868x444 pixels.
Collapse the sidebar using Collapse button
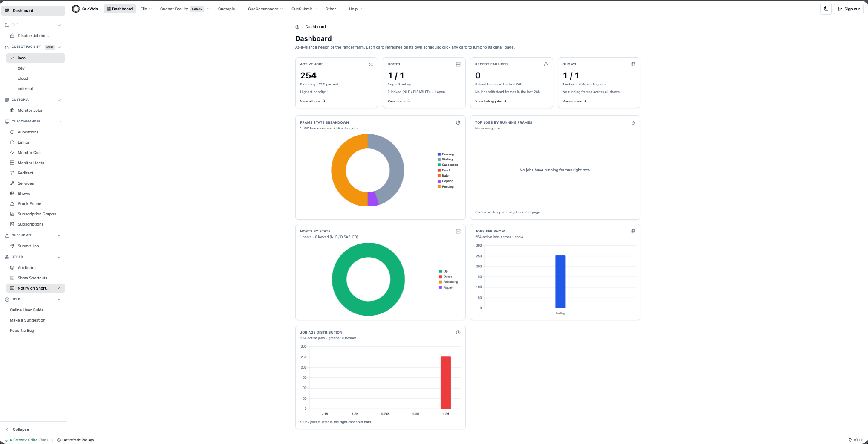[x=17, y=429]
